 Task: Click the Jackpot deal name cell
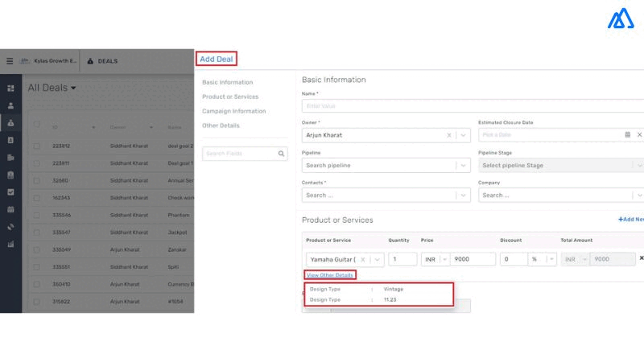[x=177, y=232]
